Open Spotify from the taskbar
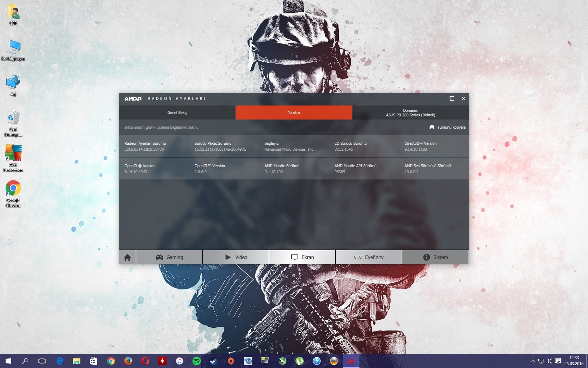Image resolution: width=588 pixels, height=368 pixels. pyautogui.click(x=197, y=361)
